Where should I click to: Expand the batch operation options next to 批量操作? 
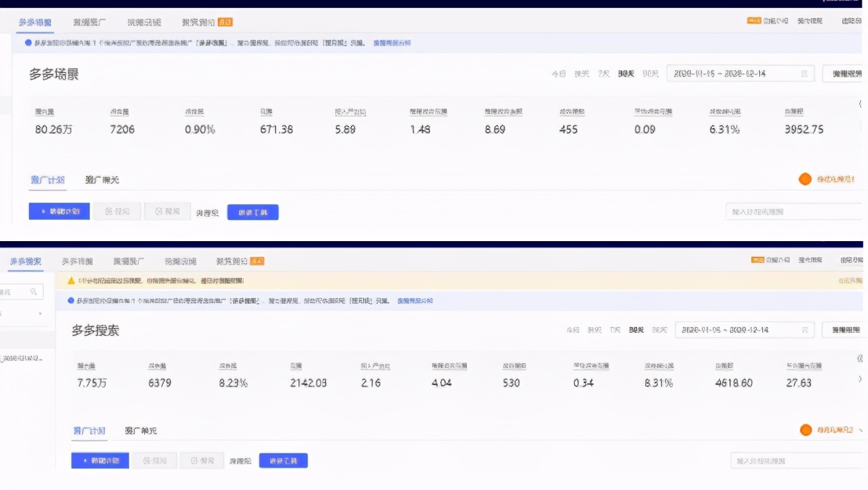tap(251, 211)
